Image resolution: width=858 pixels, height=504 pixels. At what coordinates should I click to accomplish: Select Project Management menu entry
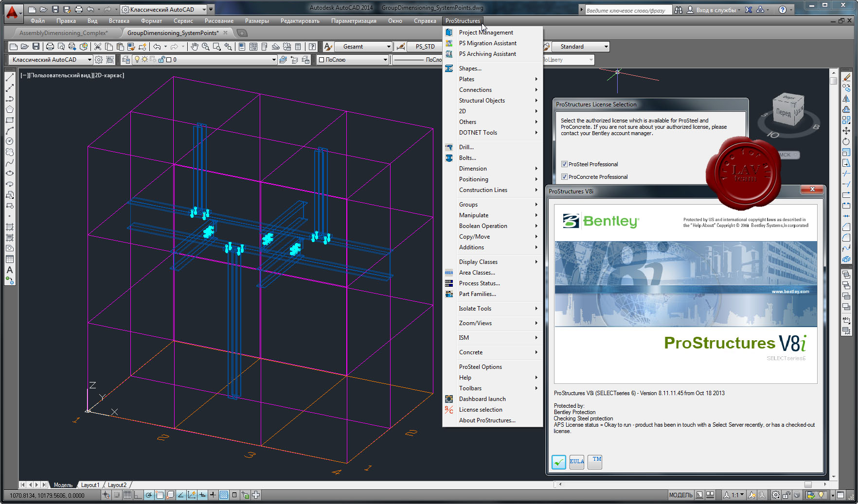[493, 33]
